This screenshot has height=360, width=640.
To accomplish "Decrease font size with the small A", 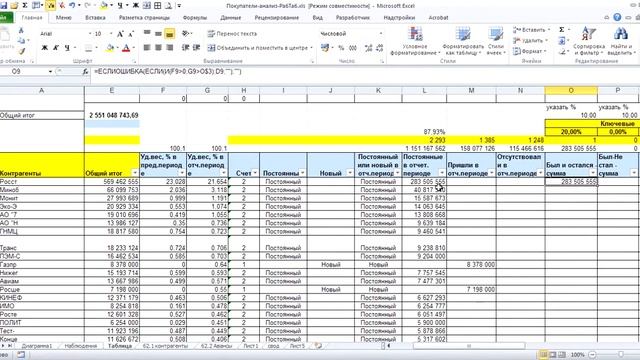I will 131,34.
